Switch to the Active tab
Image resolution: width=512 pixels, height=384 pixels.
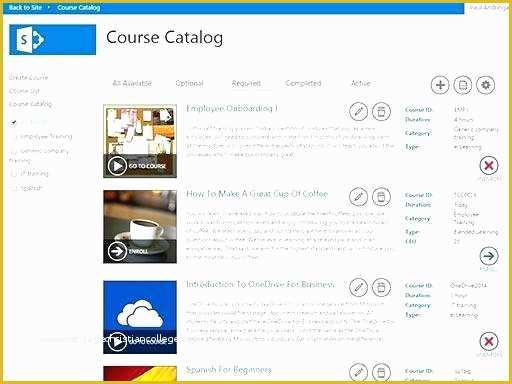coord(361,83)
